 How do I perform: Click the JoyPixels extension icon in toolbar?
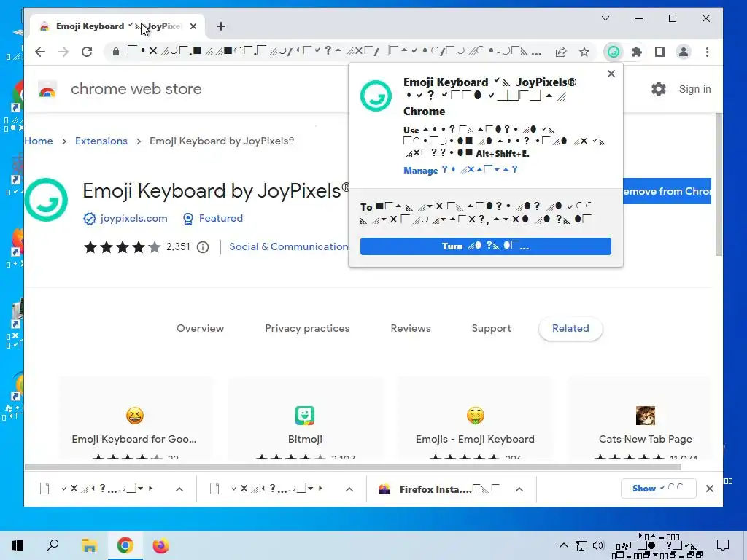click(614, 52)
